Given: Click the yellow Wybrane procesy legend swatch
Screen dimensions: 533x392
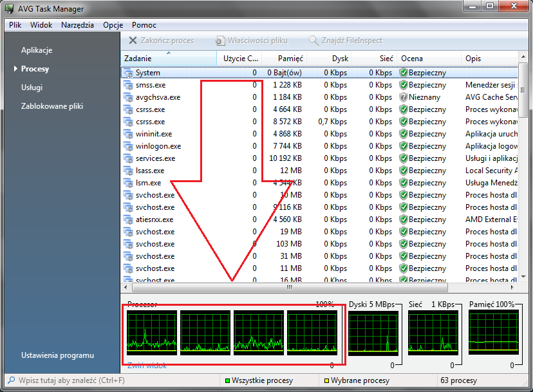Looking at the screenshot, I should (326, 380).
